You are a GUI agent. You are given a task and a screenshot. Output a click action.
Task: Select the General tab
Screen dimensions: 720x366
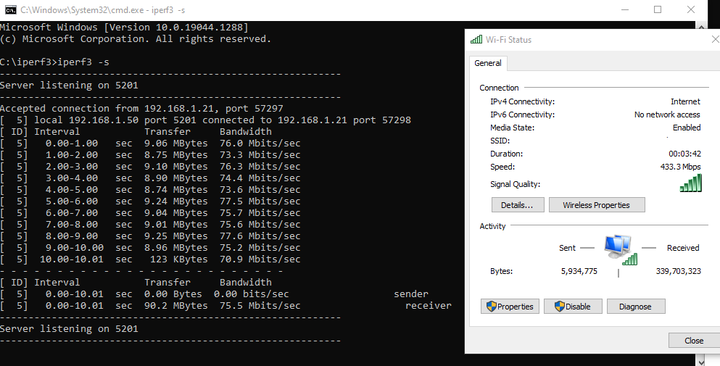point(488,63)
